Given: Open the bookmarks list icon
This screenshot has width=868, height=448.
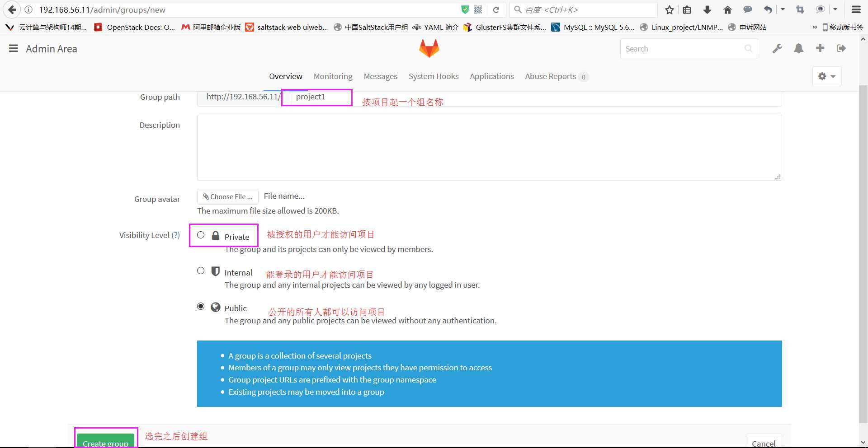Looking at the screenshot, I should [x=687, y=9].
